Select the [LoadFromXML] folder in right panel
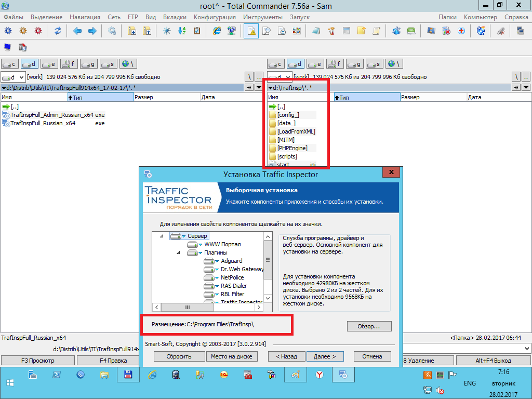532x399 pixels. 292,131
